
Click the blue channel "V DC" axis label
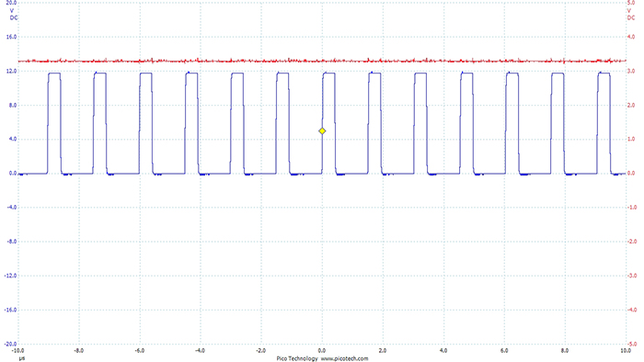13,15
